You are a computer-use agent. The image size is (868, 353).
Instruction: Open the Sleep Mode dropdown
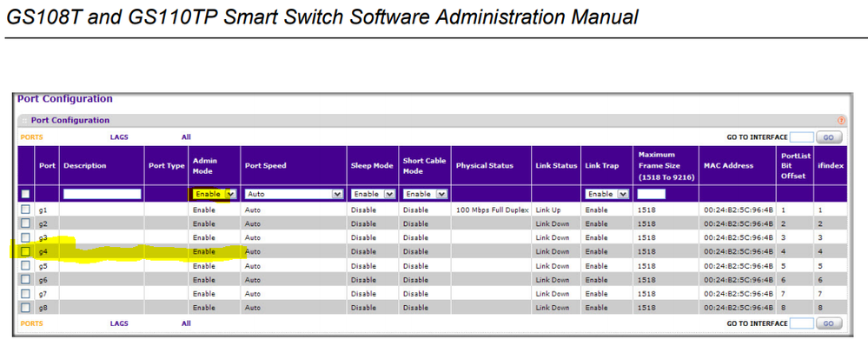pos(373,194)
